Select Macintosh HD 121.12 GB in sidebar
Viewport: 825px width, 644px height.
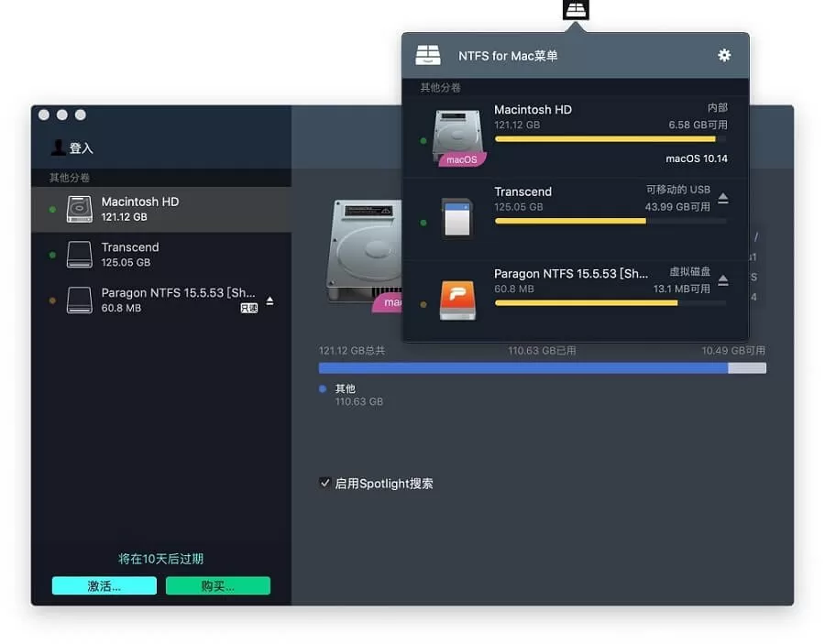[x=161, y=209]
